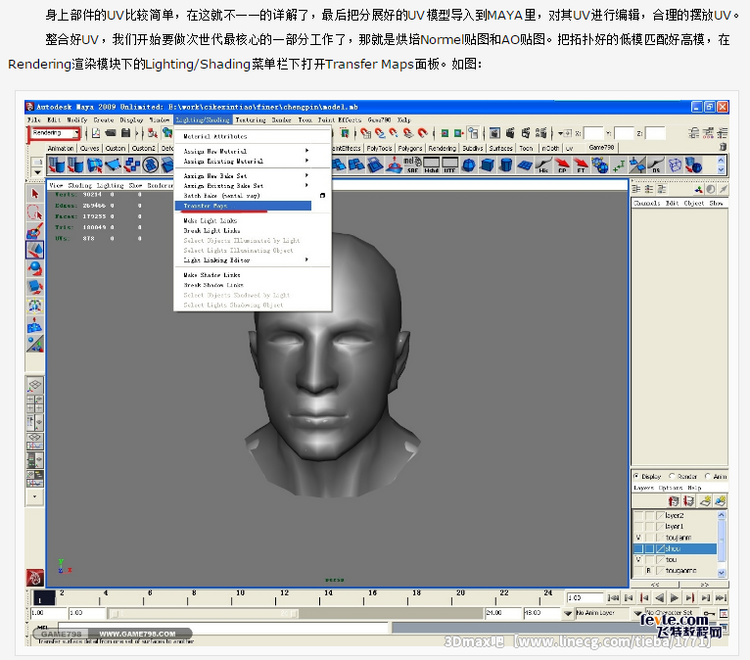This screenshot has height=660, width=750.
Task: Expand Assign Existing Material submenu
Action: (x=307, y=161)
